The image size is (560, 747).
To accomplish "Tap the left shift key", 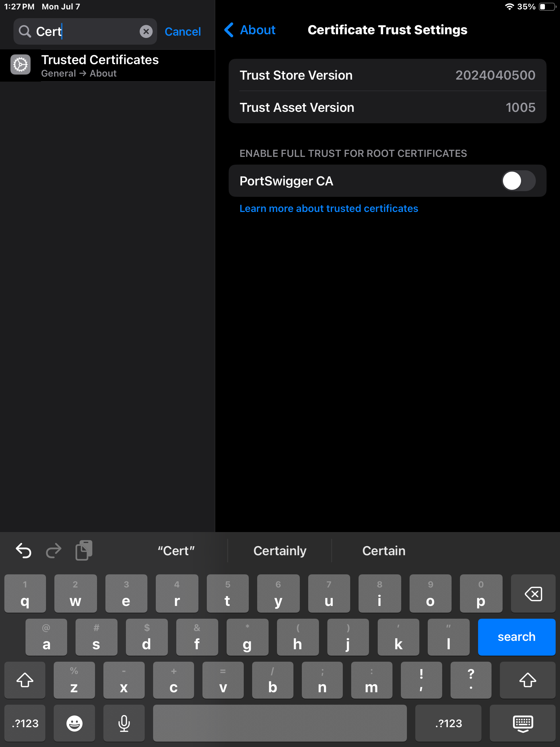I will pos(25,680).
